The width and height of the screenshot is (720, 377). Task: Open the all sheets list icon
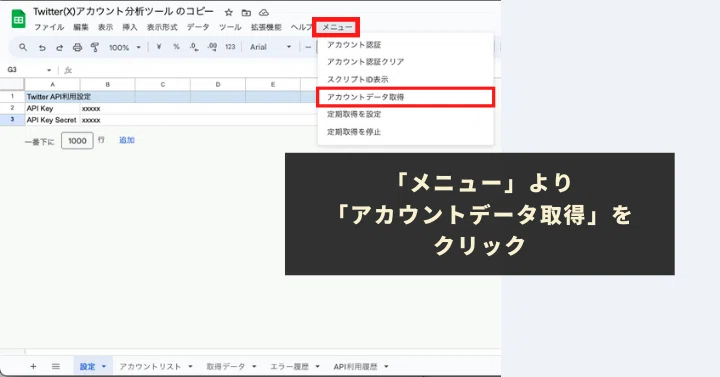(56, 366)
